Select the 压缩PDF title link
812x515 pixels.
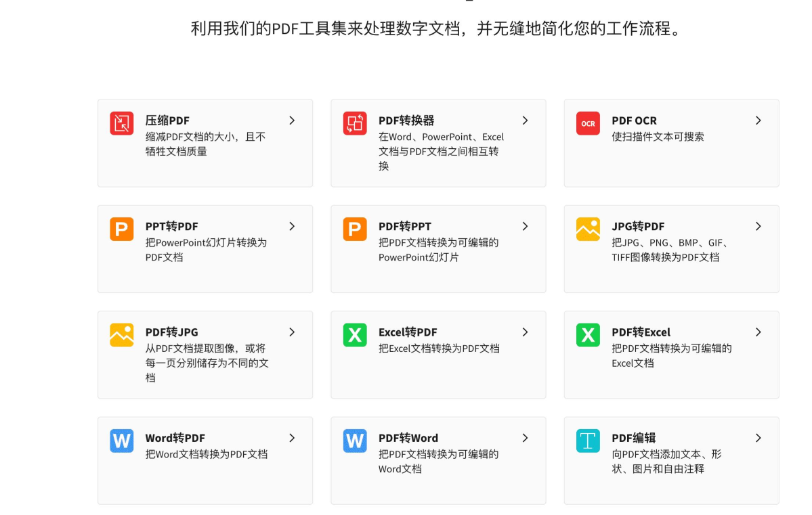167,120
